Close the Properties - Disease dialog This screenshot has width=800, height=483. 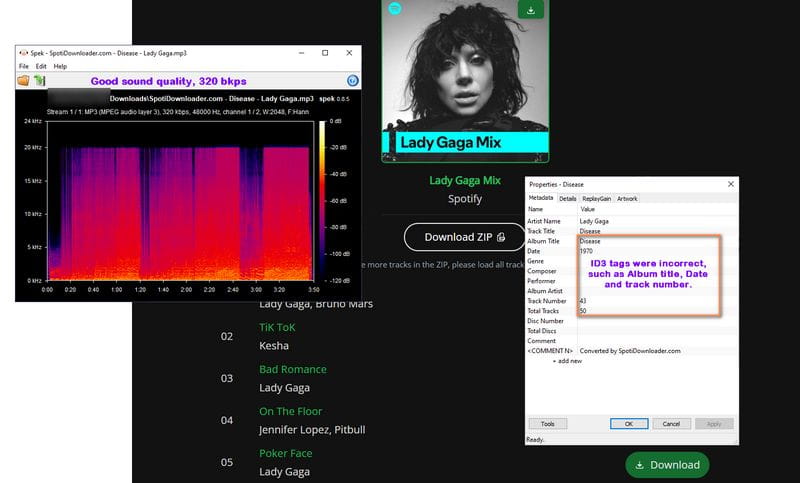tap(731, 184)
